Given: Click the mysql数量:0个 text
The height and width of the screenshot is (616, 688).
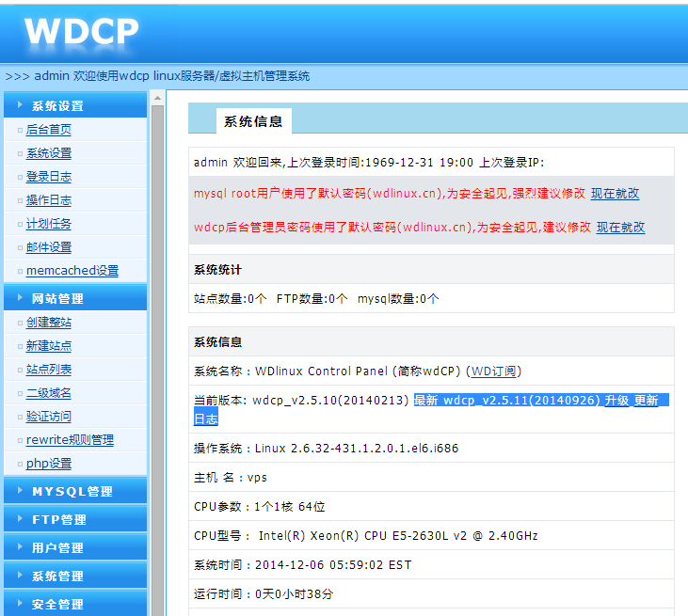Looking at the screenshot, I should point(398,298).
